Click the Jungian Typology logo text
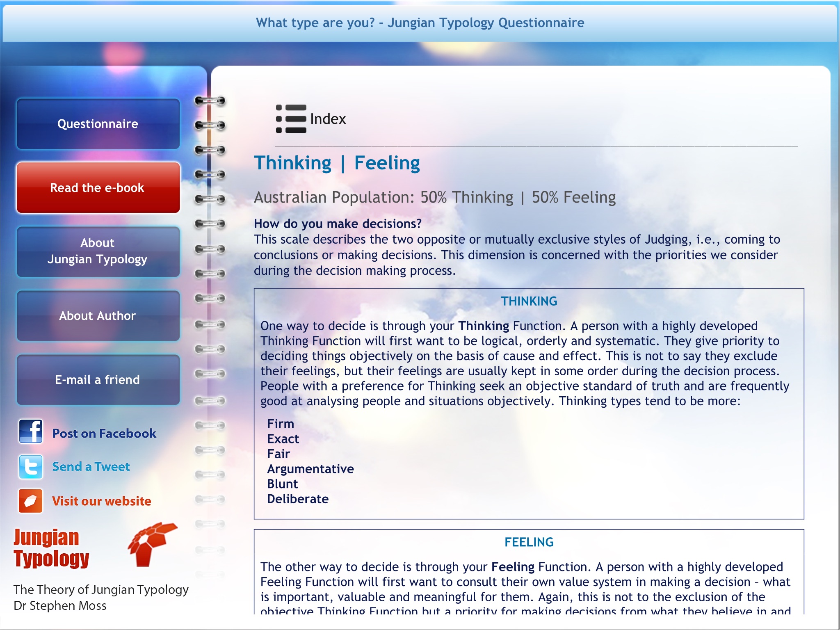 51,548
